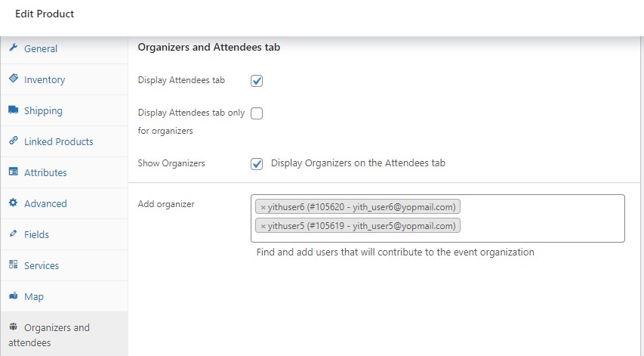Go to the Shipping tab
The height and width of the screenshot is (356, 644).
43,110
